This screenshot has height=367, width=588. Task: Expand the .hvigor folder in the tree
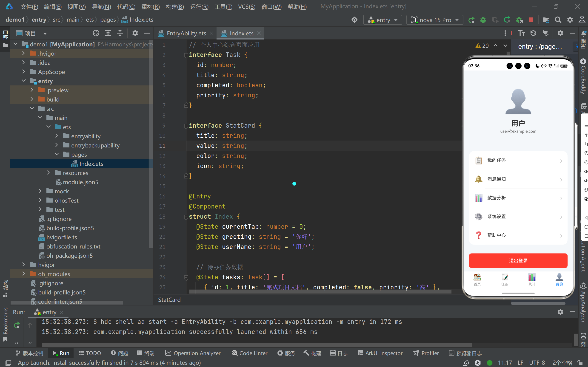coord(23,53)
